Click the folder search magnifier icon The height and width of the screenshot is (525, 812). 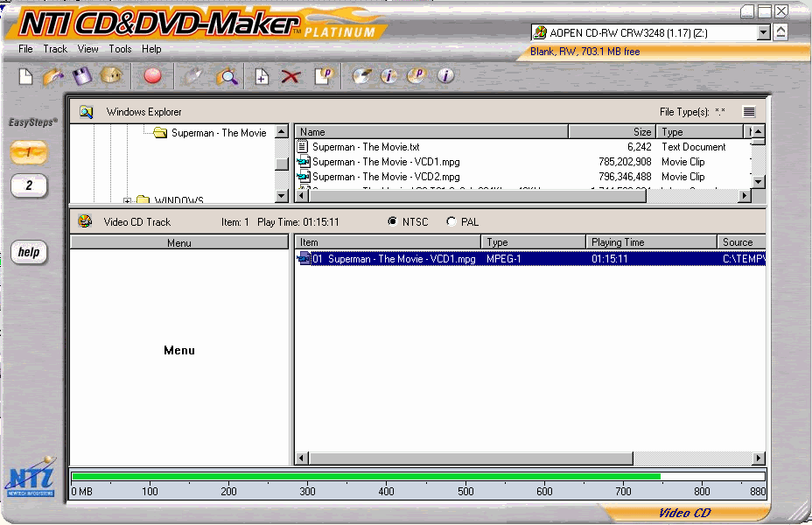[227, 77]
